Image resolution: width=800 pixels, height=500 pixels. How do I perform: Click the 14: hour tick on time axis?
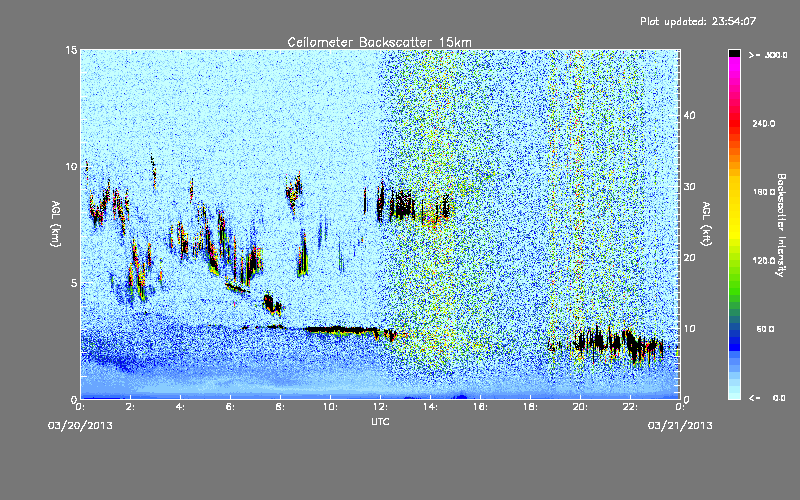point(431,407)
